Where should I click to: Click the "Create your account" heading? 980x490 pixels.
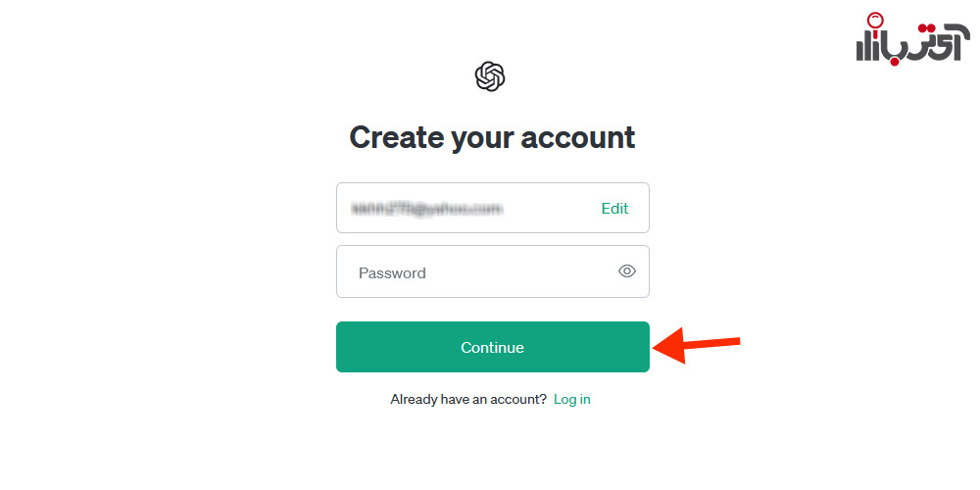point(492,137)
